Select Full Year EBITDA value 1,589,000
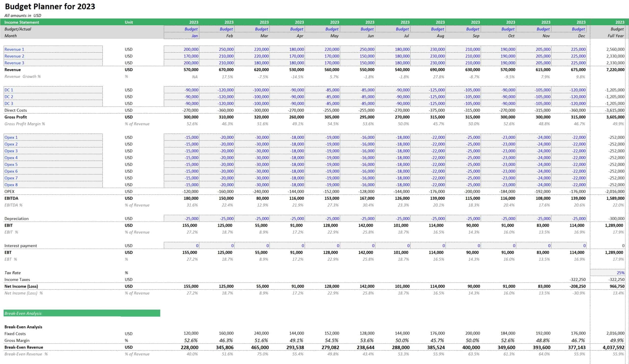This screenshot has height=364, width=629. 615,198
